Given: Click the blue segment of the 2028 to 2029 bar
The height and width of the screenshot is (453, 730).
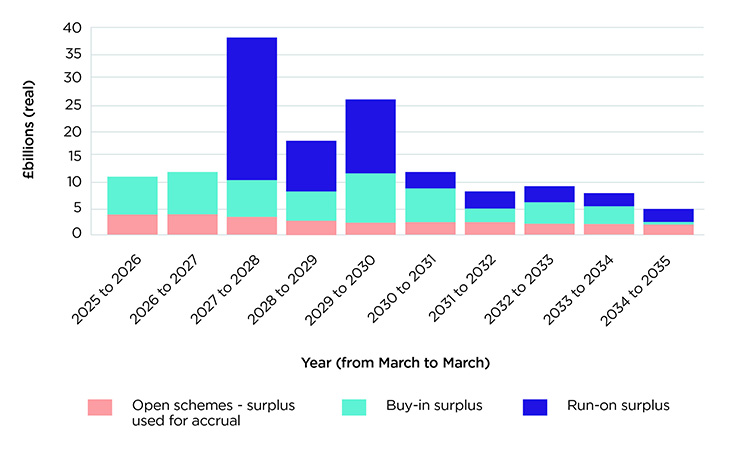Looking at the screenshot, I should click(311, 166).
